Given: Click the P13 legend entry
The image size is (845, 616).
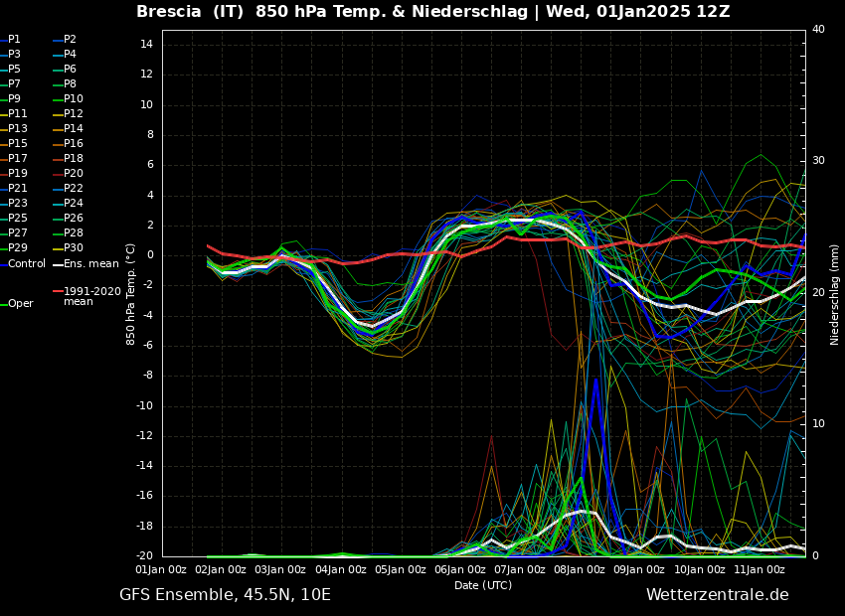Looking at the screenshot, I should pos(14,129).
